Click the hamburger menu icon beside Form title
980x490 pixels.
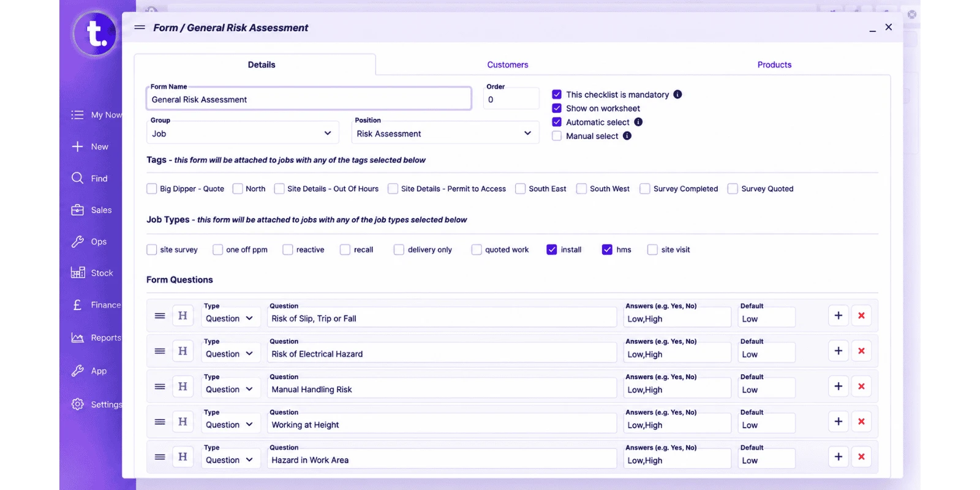[140, 28]
